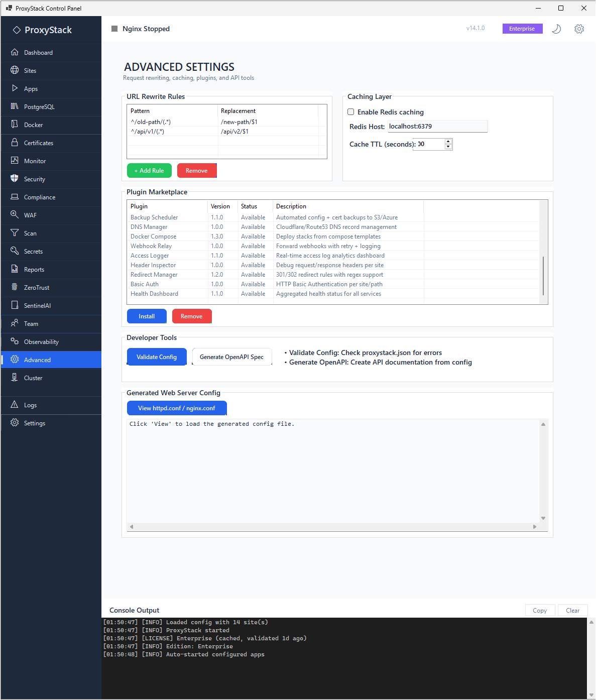Image resolution: width=596 pixels, height=700 pixels.
Task: Increase Cache TTL with the up arrow
Action: click(448, 141)
